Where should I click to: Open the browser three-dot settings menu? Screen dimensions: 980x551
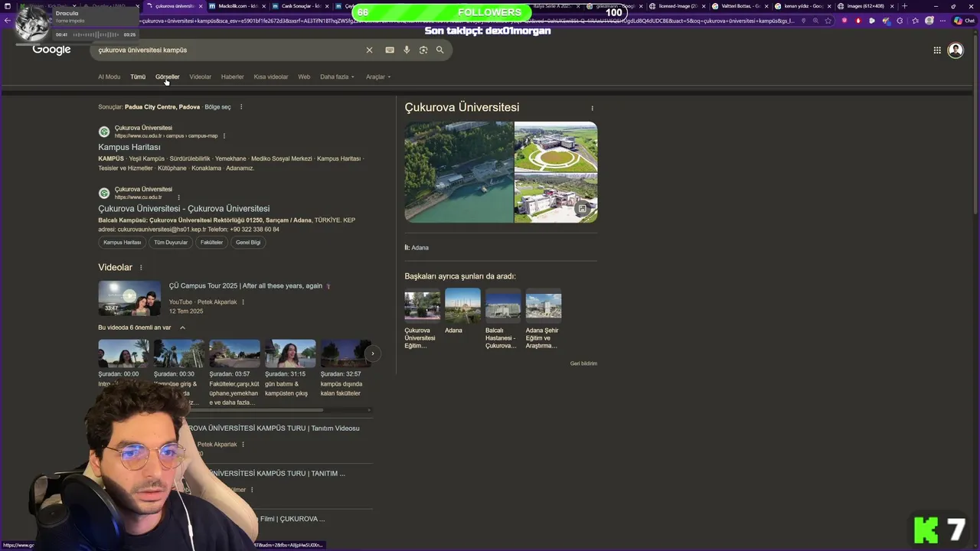click(x=943, y=21)
